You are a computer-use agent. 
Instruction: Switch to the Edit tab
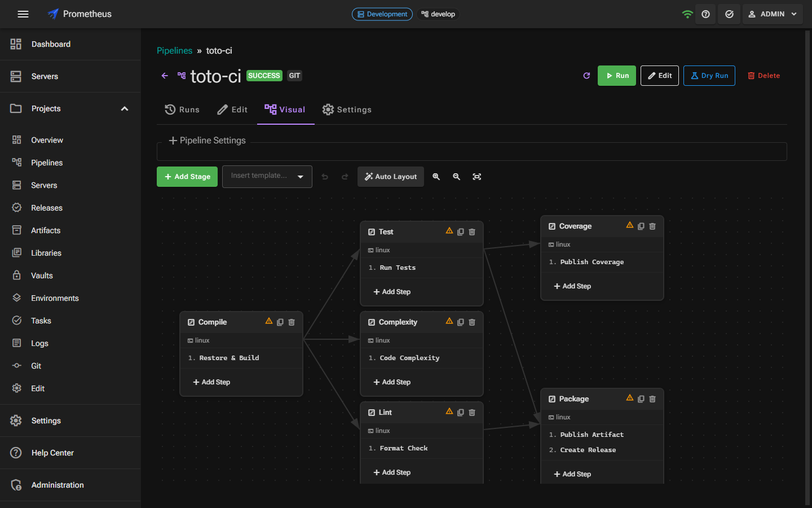[x=232, y=110]
